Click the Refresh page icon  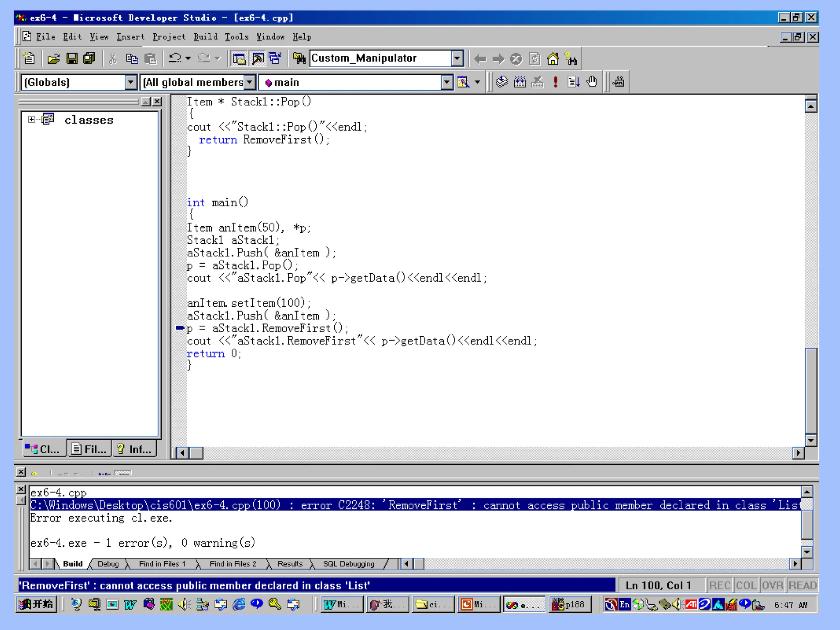534,59
